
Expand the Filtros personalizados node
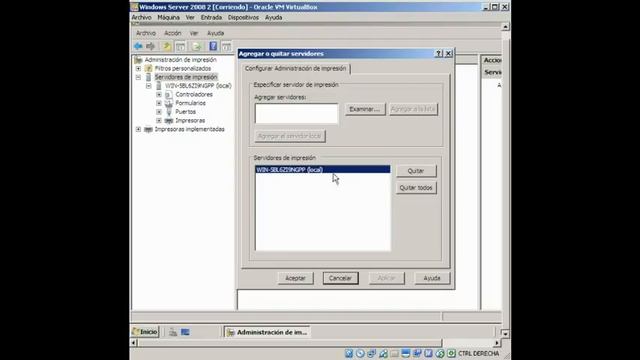click(138, 69)
